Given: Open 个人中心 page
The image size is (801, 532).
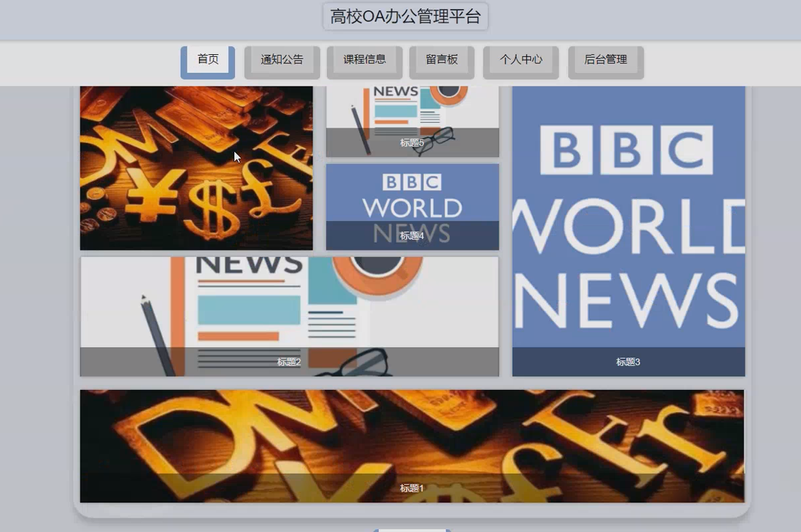Looking at the screenshot, I should tap(521, 62).
